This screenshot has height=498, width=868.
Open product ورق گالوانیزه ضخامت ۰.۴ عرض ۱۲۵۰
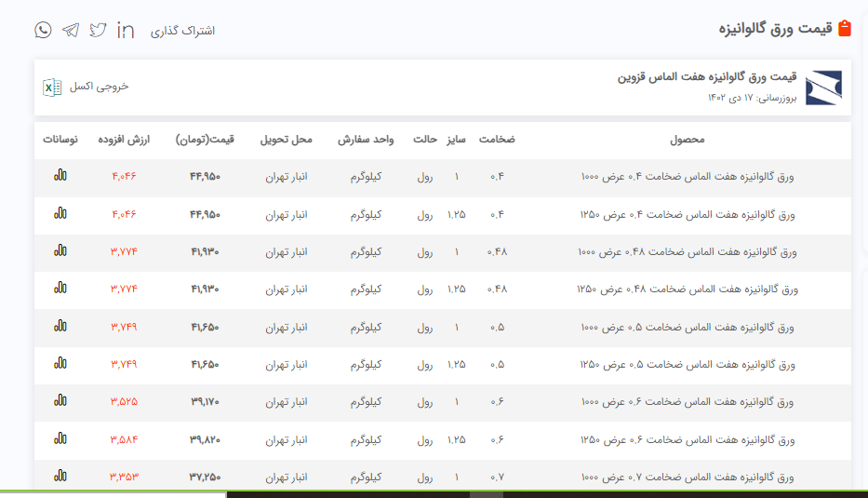point(688,214)
